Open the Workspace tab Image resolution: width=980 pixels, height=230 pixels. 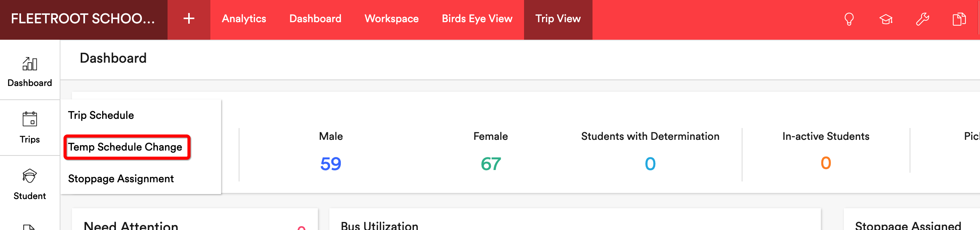tap(392, 19)
